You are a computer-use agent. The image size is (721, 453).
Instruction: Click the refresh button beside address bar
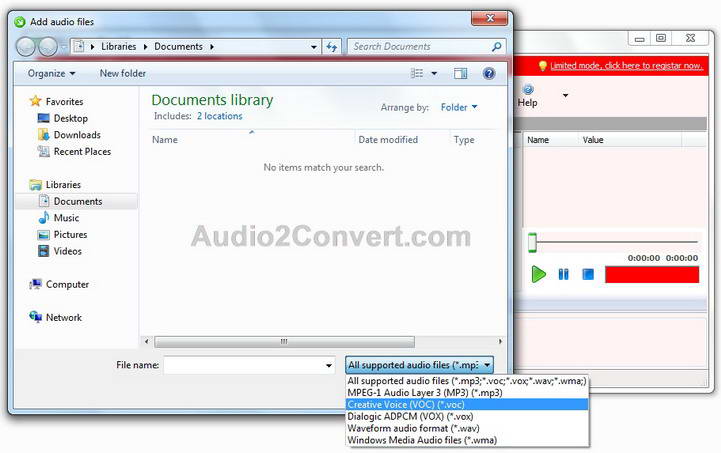pos(332,46)
